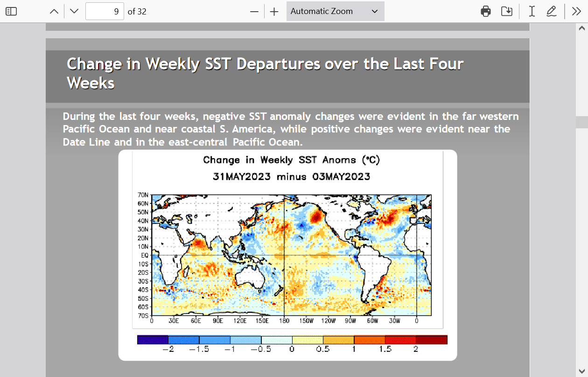Go to next page arrow
588x377 pixels.
tap(74, 11)
